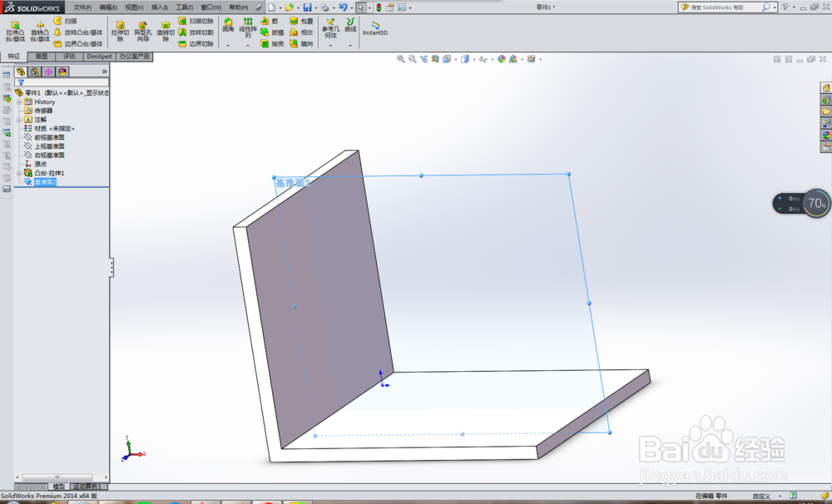Image resolution: width=832 pixels, height=504 pixels.
Task: Select the Extruded Boss/Base (拉伸凸台/基体) tool
Action: (15, 32)
